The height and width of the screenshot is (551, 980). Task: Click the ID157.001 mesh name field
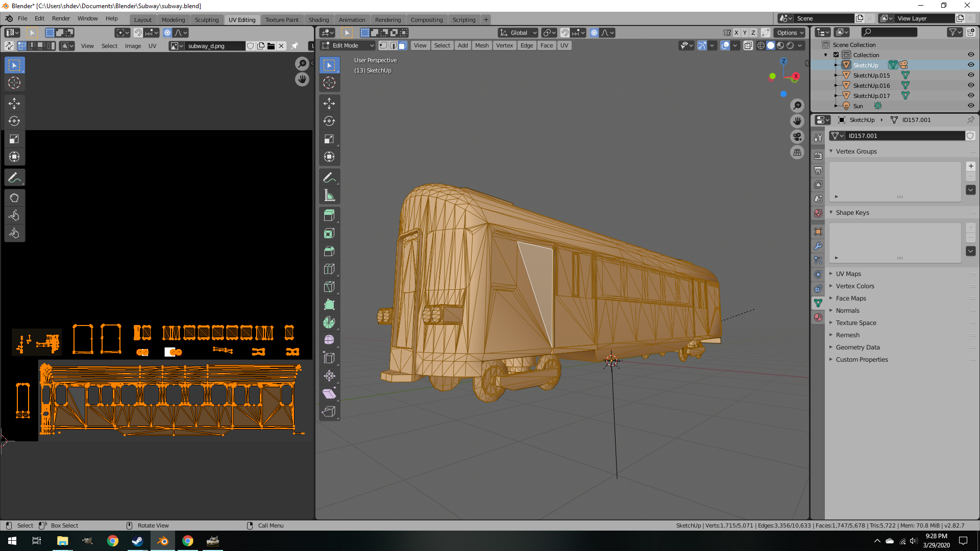[x=905, y=136]
